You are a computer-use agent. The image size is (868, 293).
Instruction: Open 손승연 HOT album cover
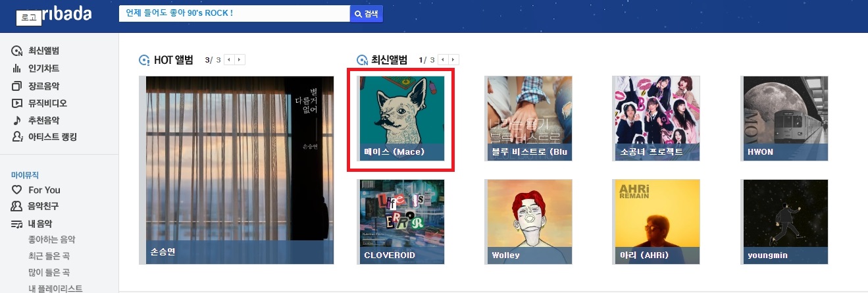(236, 170)
